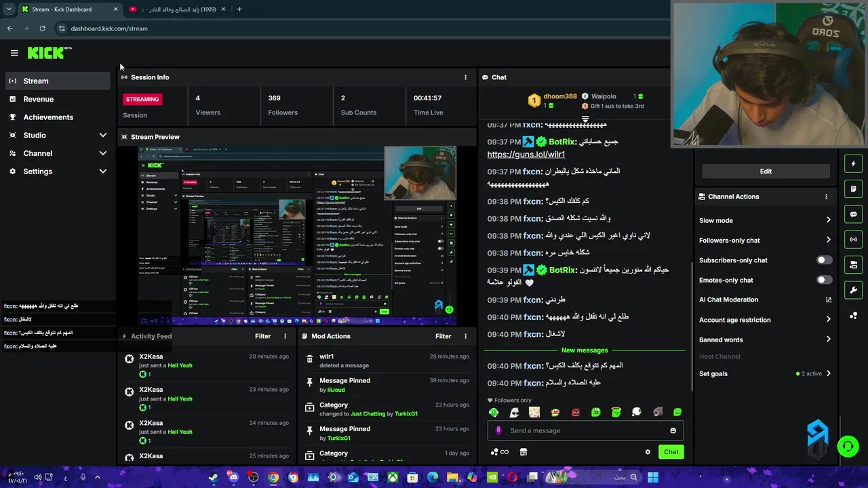The height and width of the screenshot is (488, 868).
Task: Click the Stream Preview thumbnail
Action: (x=297, y=235)
